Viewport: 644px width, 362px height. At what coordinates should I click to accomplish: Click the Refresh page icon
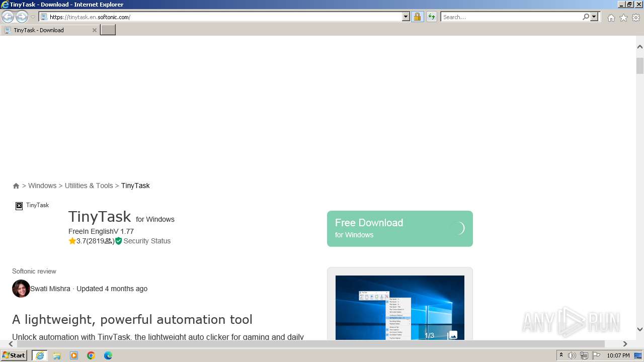click(432, 17)
